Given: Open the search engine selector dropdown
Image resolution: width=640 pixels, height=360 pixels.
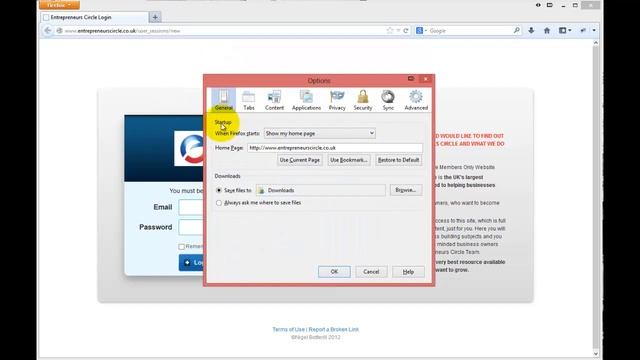Looking at the screenshot, I should point(421,31).
